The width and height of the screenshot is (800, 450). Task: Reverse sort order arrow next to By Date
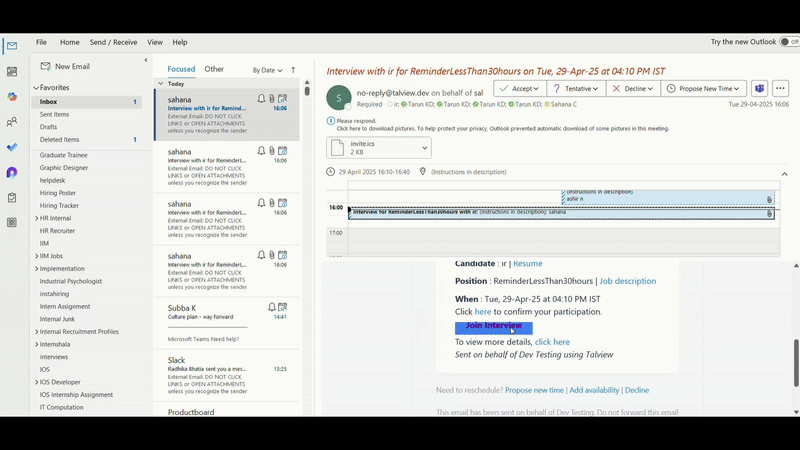(293, 70)
